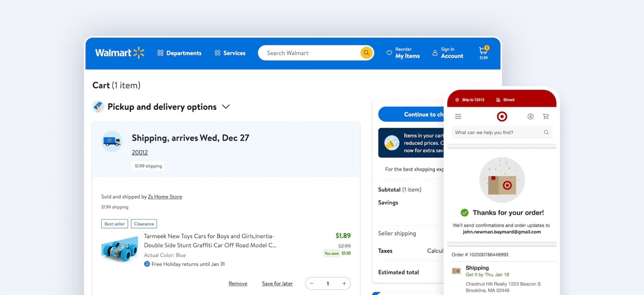Click the Target shipping box icon
This screenshot has width=644, height=295.
[456, 271]
